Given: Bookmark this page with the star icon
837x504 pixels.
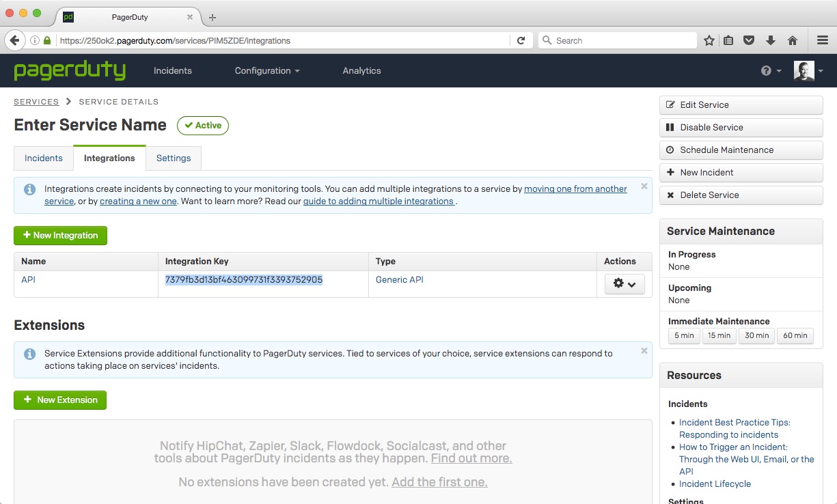Looking at the screenshot, I should click(709, 40).
